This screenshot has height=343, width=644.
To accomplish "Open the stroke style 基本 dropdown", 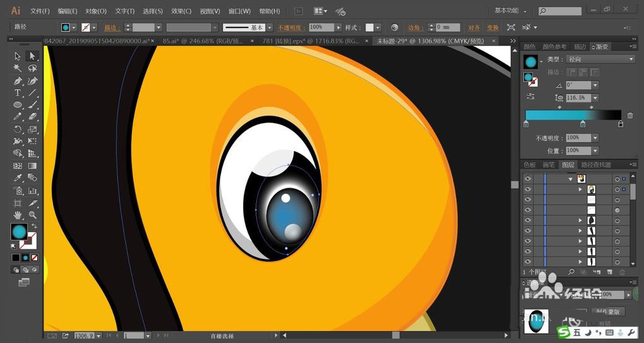I will pyautogui.click(x=270, y=28).
